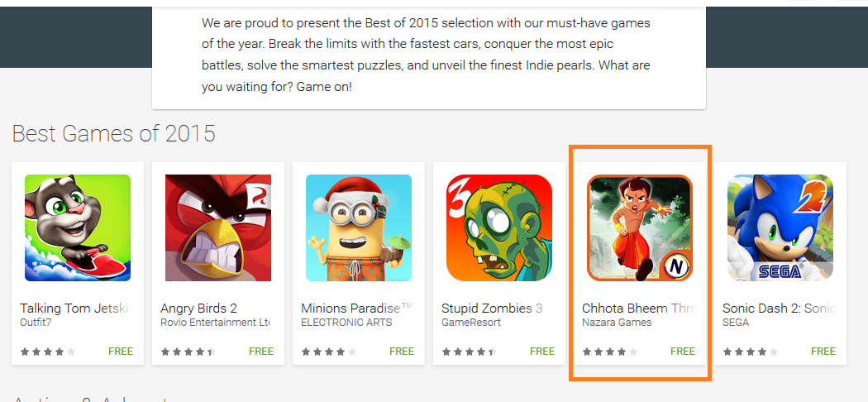Open the Rovio Entertainment developer link

[215, 323]
